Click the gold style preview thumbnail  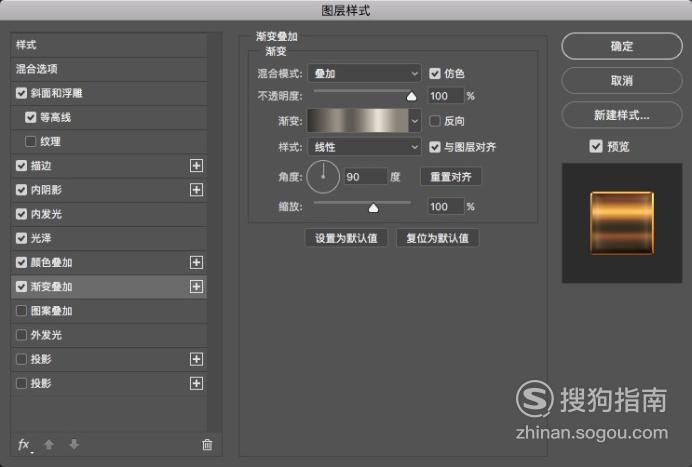click(x=622, y=223)
